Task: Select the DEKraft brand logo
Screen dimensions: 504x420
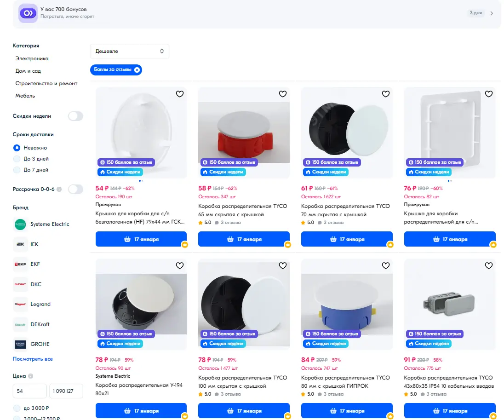Action: [x=20, y=324]
